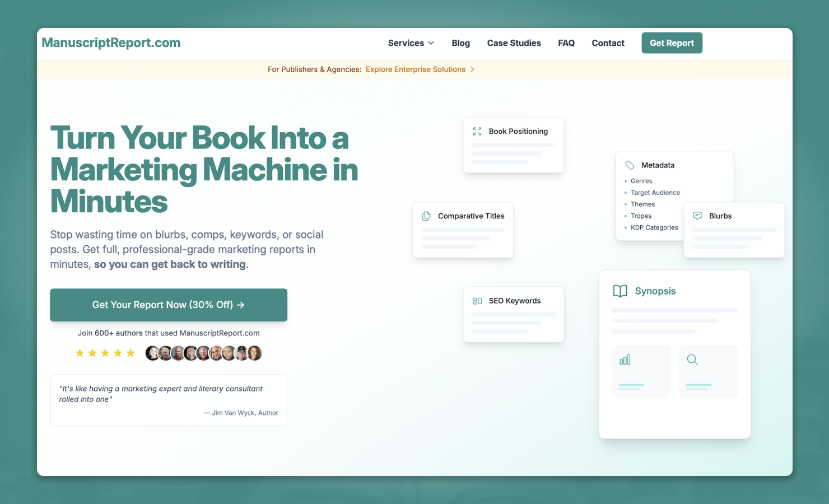Viewport: 829px width, 504px height.
Task: Click the Book Positioning expand-arrows icon
Action: coord(477,131)
